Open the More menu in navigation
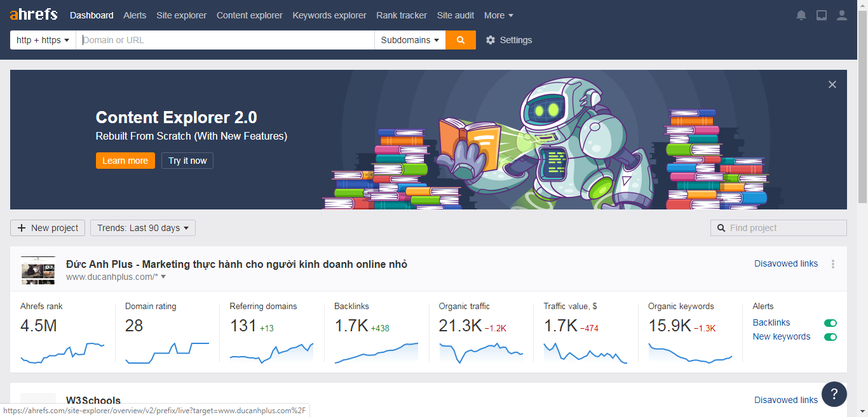868x417 pixels. pos(498,15)
